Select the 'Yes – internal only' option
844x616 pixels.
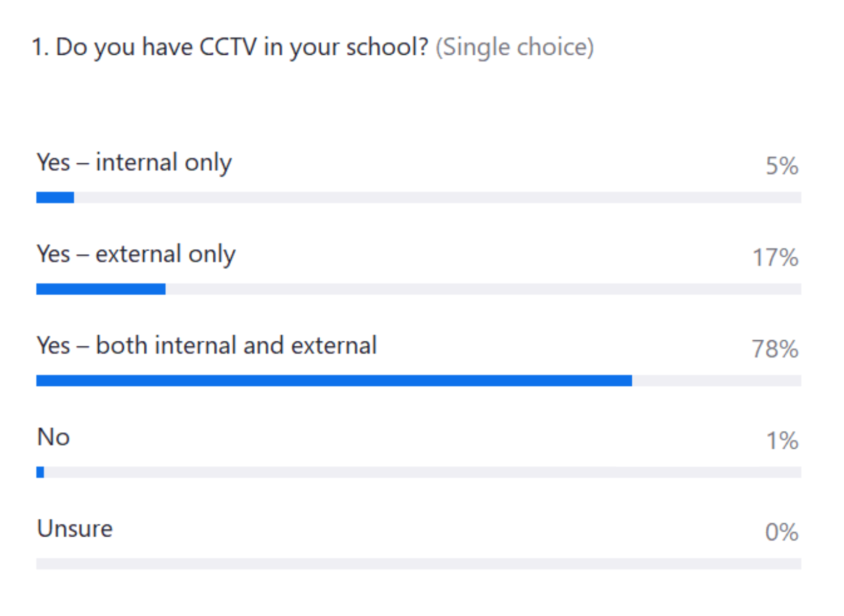click(x=134, y=163)
